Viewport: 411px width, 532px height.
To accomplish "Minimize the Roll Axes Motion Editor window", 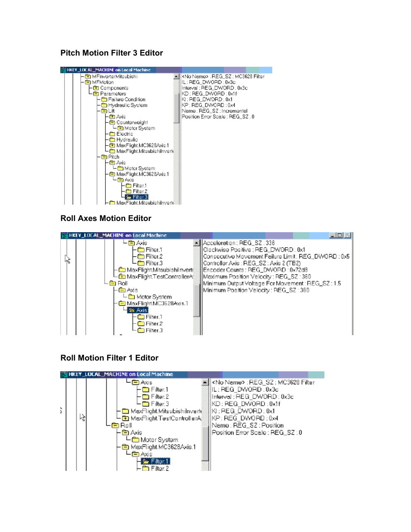I will pos(333,235).
